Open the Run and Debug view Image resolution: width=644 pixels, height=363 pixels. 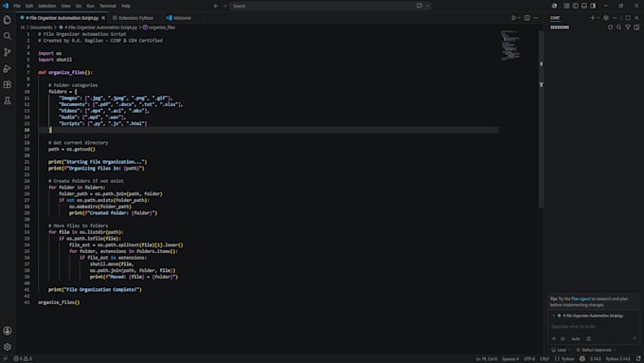point(8,68)
